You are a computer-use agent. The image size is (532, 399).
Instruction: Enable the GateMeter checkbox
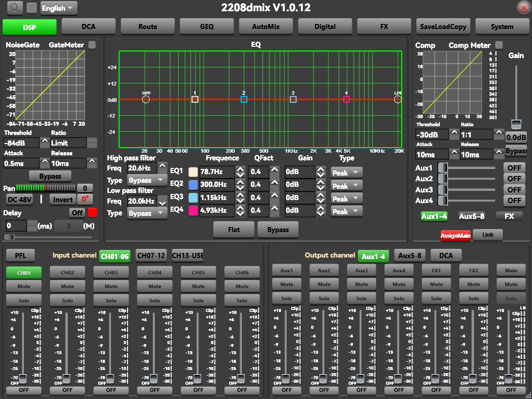(92, 45)
